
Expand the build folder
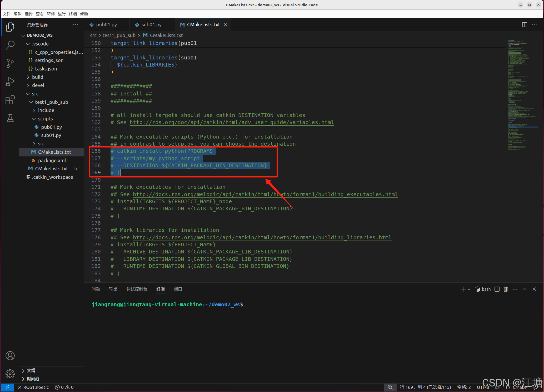pyautogui.click(x=38, y=77)
